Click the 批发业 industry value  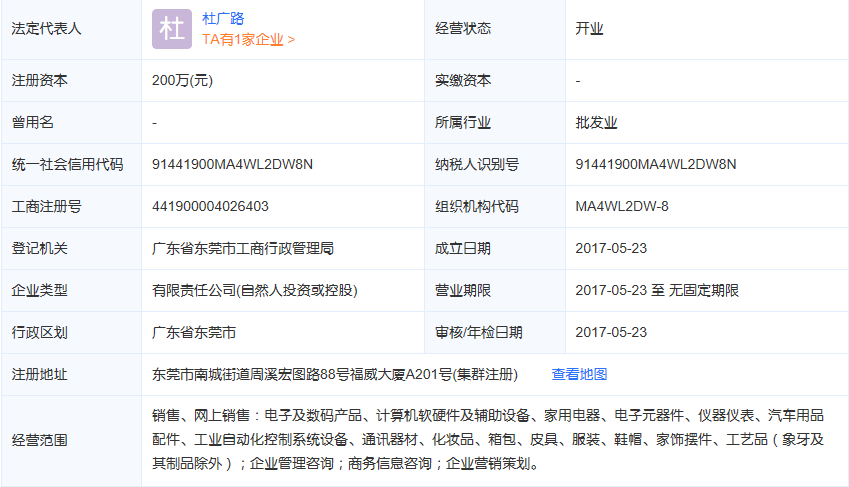pyautogui.click(x=596, y=122)
